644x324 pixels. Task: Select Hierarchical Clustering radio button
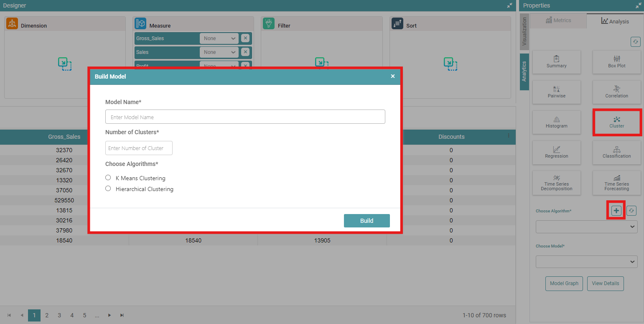tap(108, 189)
